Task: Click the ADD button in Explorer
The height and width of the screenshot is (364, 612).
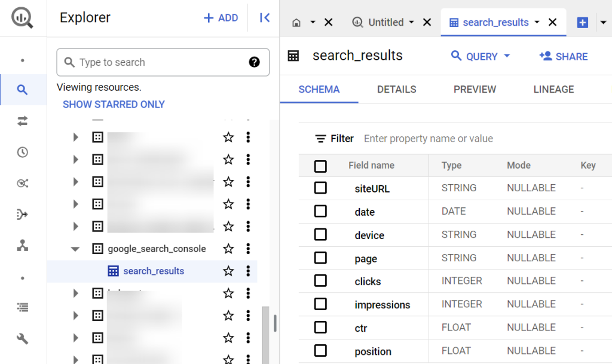Action: (221, 18)
